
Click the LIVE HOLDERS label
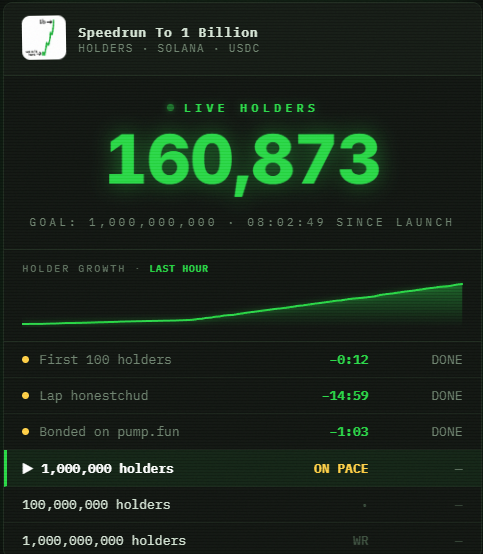click(x=250, y=108)
